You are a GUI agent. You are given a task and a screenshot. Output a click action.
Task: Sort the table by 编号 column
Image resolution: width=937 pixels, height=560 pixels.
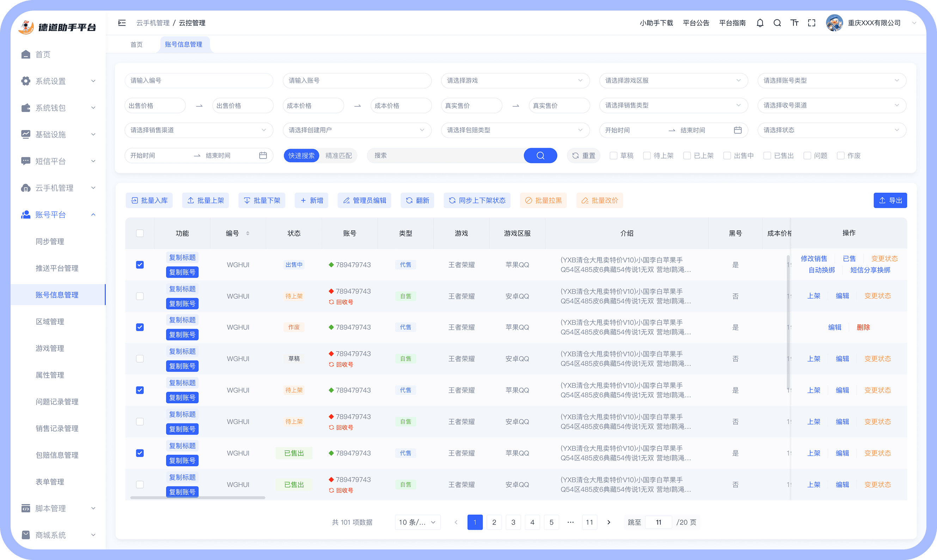click(248, 233)
